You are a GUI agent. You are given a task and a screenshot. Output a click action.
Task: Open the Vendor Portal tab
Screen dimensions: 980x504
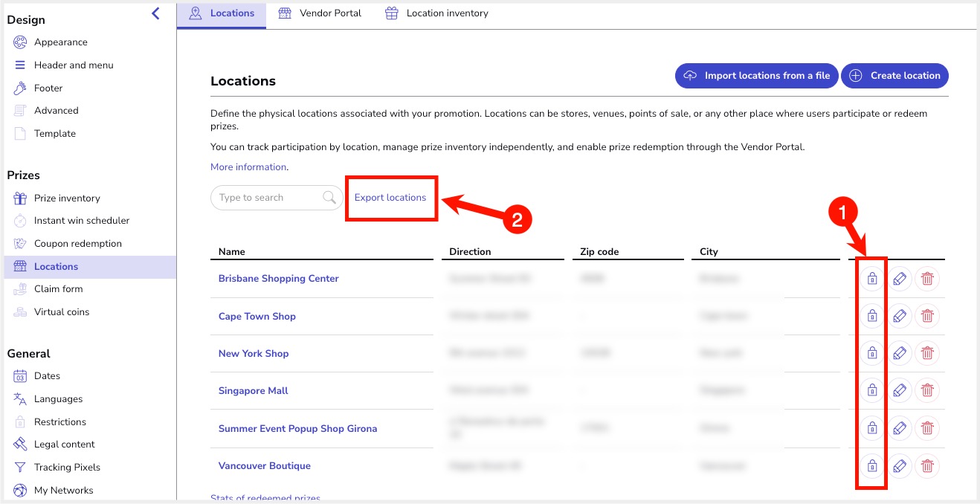pos(320,13)
